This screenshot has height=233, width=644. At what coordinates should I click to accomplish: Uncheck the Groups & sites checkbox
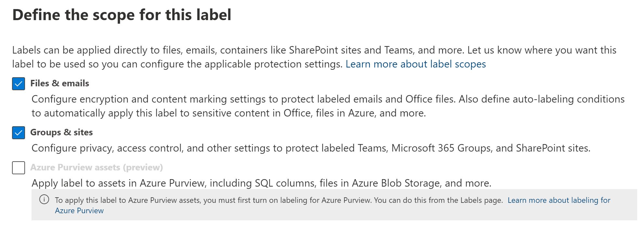pyautogui.click(x=19, y=133)
